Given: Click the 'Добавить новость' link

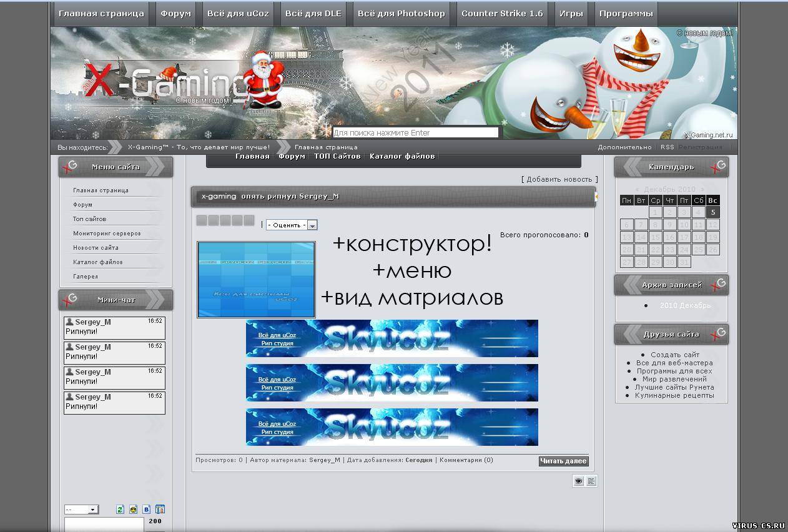Looking at the screenshot, I should coord(559,179).
